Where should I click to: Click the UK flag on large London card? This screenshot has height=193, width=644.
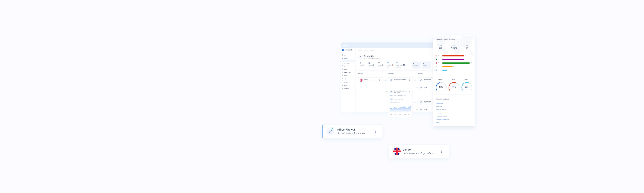point(397,151)
